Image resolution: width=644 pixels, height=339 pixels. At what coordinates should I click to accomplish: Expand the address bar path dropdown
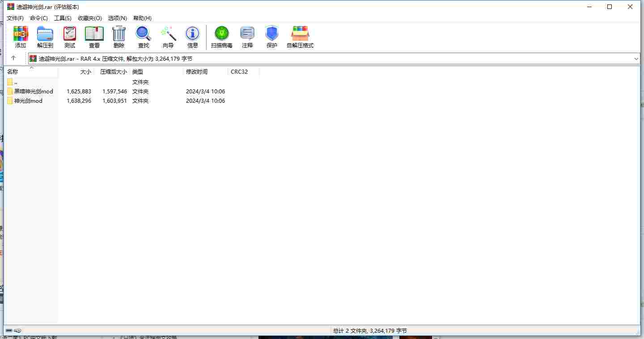click(636, 59)
